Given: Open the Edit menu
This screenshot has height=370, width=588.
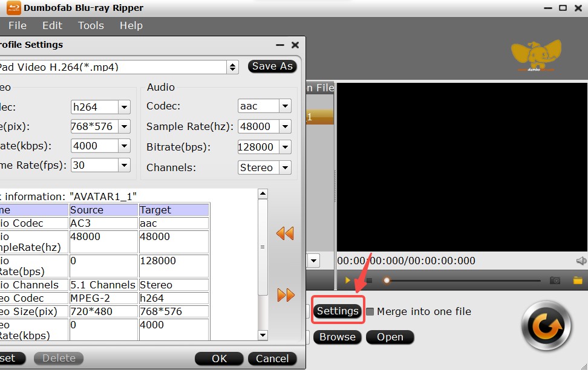Looking at the screenshot, I should pos(52,25).
